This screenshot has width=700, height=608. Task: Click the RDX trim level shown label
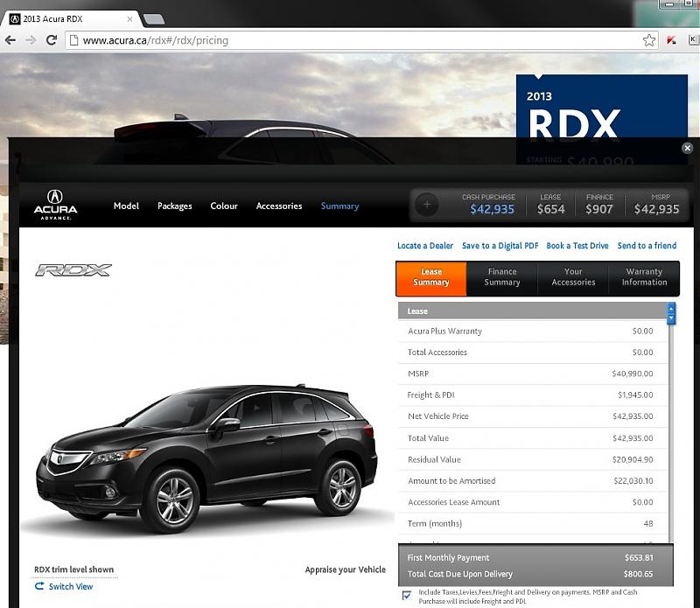click(74, 570)
